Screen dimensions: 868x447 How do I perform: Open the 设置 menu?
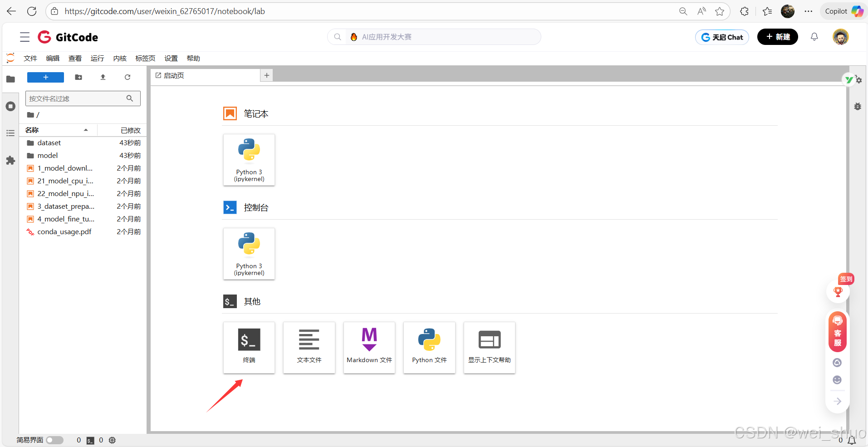171,58
